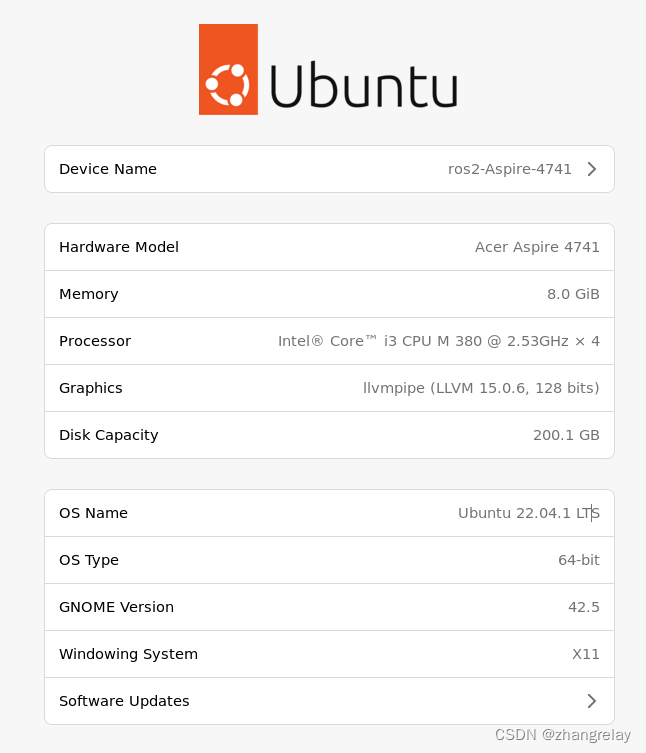The height and width of the screenshot is (753, 646).
Task: Click the Processor label
Action: (x=95, y=341)
